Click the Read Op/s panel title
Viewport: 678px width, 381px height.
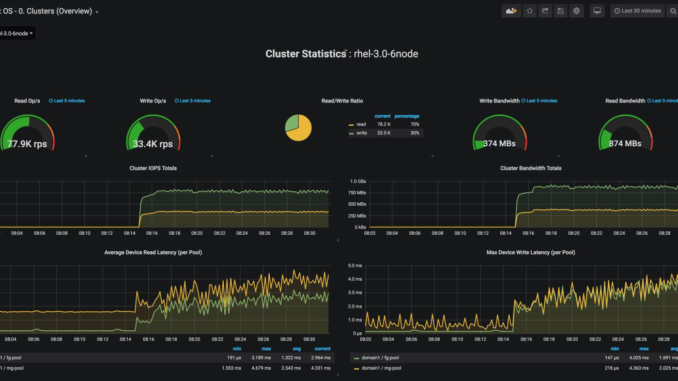(x=27, y=101)
